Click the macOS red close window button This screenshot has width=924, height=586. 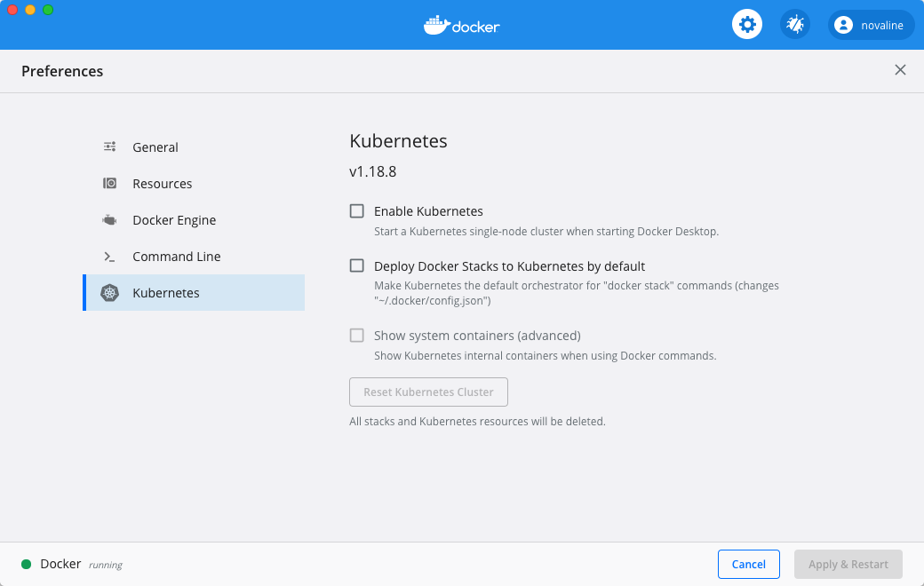12,10
